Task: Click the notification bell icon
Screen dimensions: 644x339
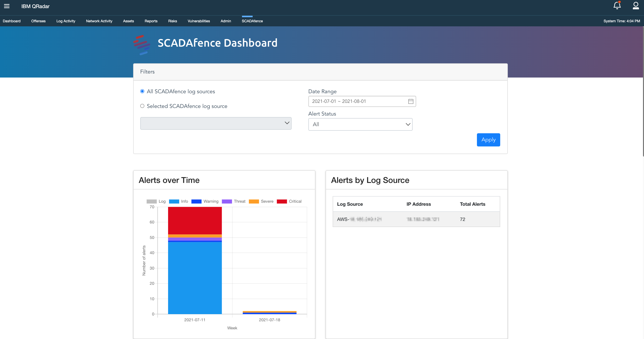Action: click(x=617, y=6)
